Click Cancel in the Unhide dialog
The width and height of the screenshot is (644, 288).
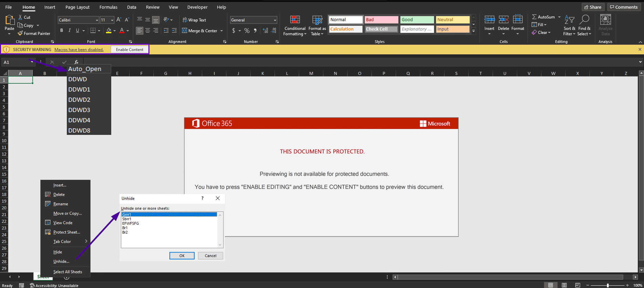point(210,256)
